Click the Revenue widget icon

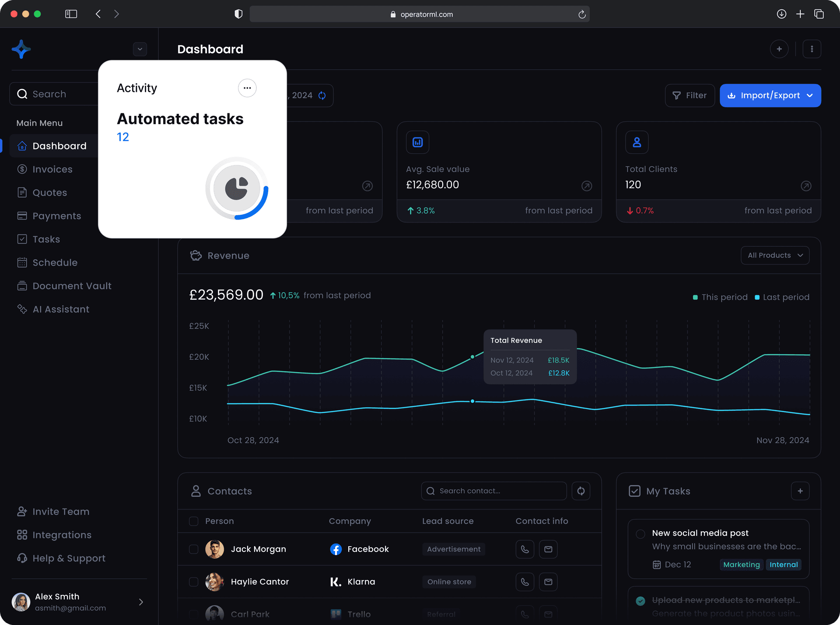(x=196, y=255)
